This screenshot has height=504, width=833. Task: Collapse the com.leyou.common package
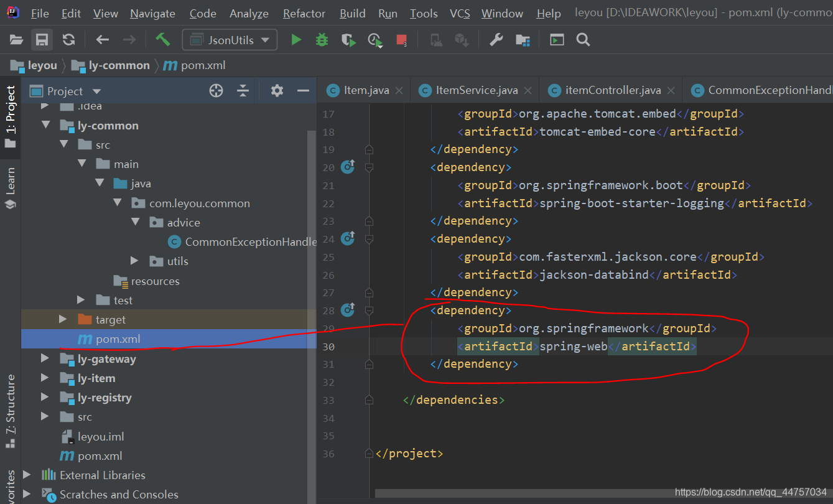tap(117, 203)
